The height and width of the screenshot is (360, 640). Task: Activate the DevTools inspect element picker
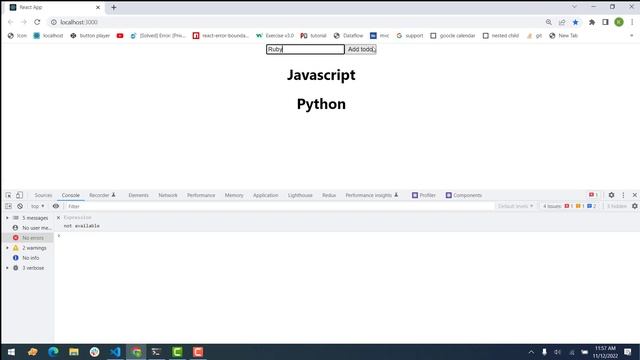pos(9,195)
